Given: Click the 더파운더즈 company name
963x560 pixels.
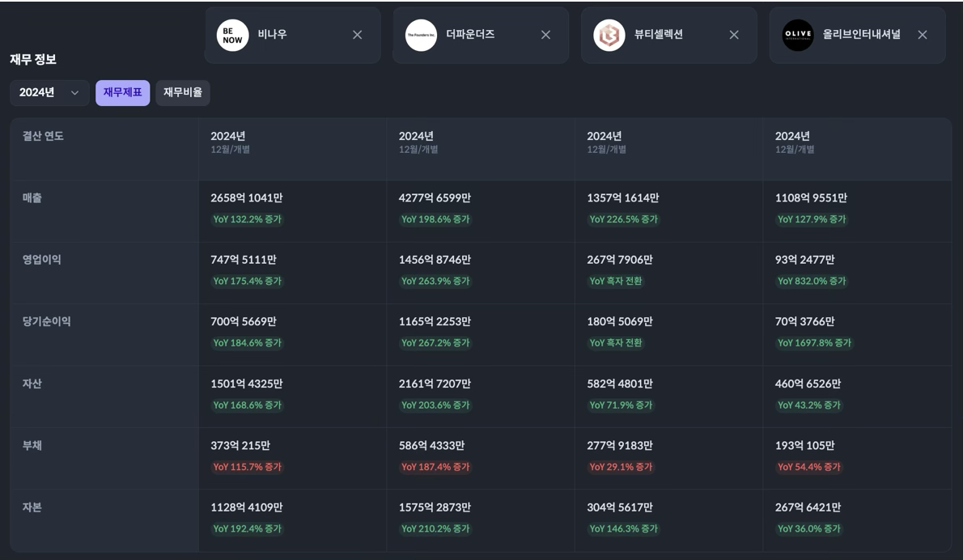Looking at the screenshot, I should click(x=470, y=35).
